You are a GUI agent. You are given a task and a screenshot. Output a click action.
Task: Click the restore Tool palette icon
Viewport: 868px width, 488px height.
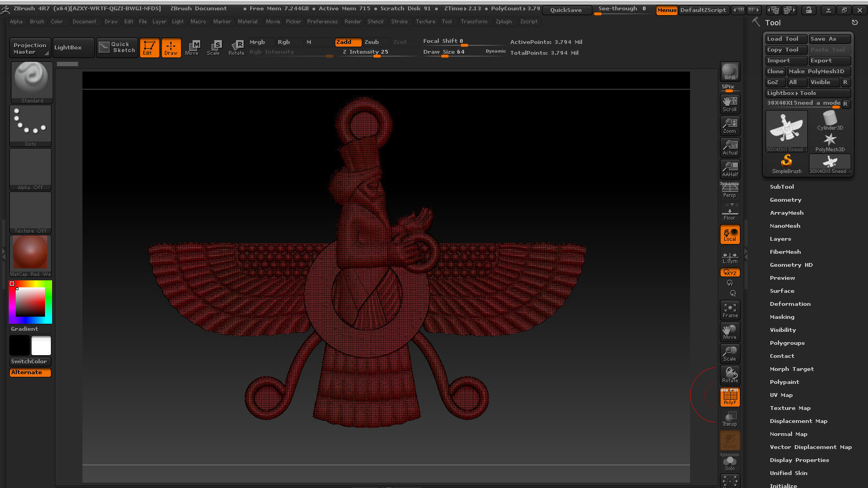854,23
